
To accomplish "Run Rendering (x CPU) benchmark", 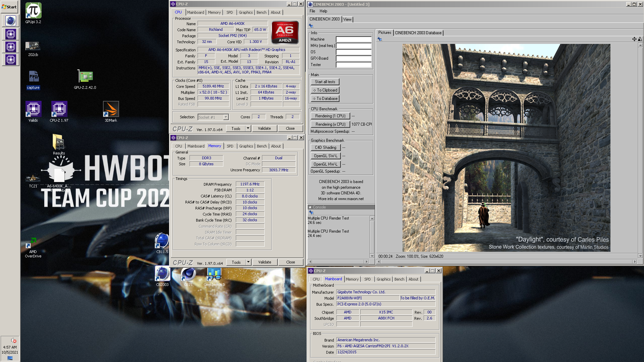I will 330,124.
